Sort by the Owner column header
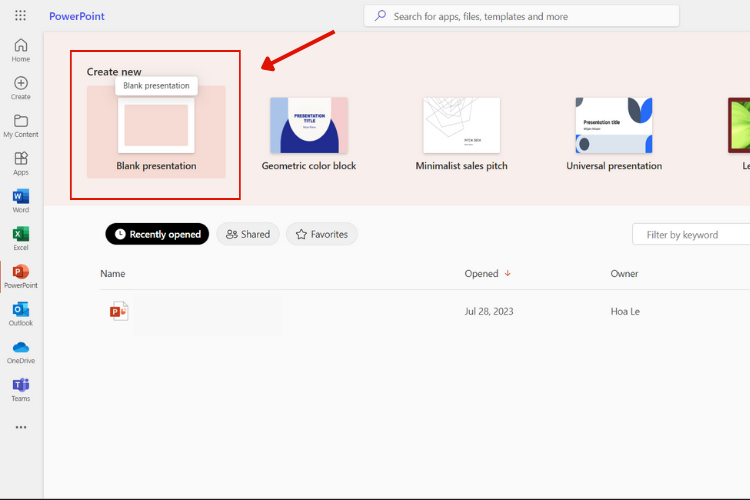The width and height of the screenshot is (750, 500). 624,273
